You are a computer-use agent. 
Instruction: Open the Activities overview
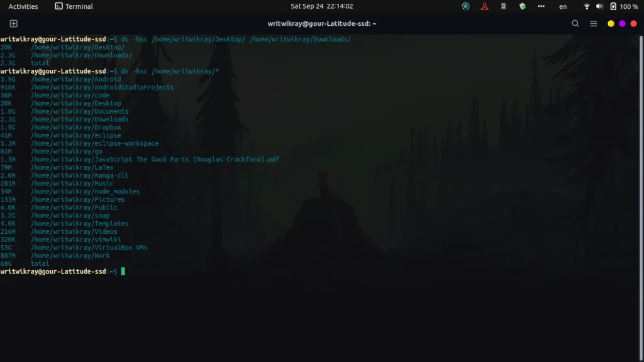[23, 6]
